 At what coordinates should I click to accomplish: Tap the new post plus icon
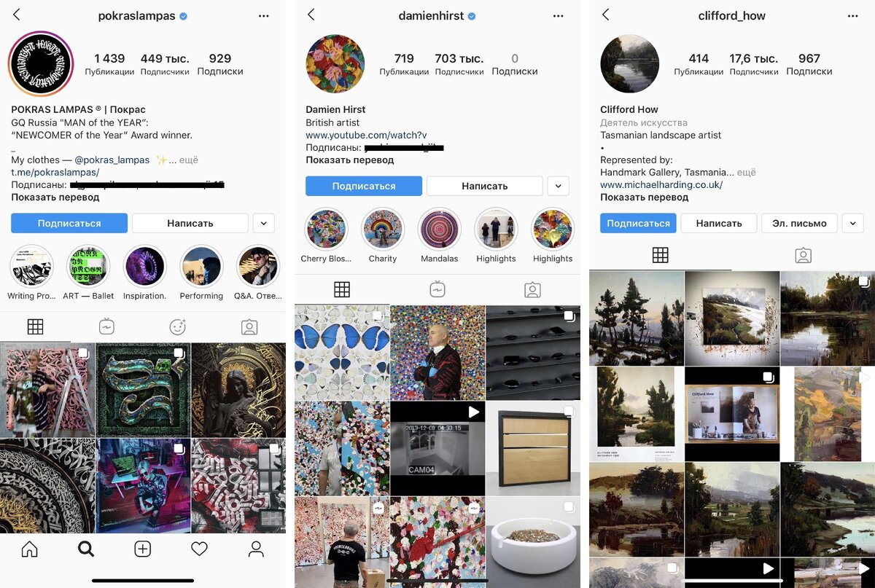click(x=143, y=549)
